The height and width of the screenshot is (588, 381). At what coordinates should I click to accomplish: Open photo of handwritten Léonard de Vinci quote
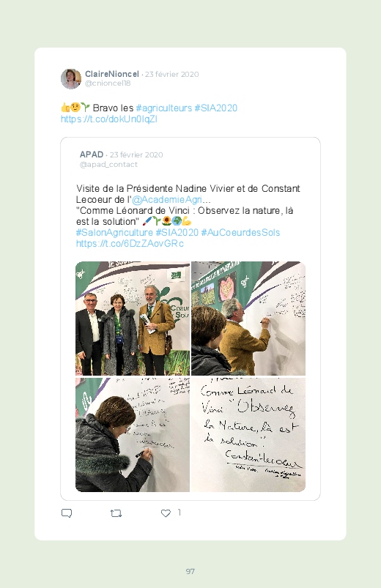coord(248,435)
